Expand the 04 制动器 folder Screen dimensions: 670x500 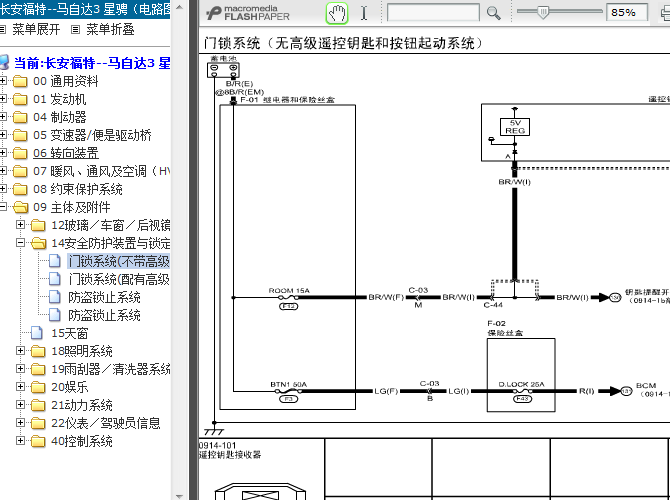(x=3, y=117)
